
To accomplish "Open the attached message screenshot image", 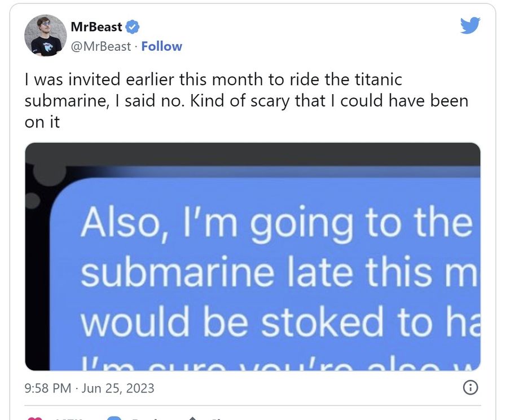I will click(x=253, y=257).
